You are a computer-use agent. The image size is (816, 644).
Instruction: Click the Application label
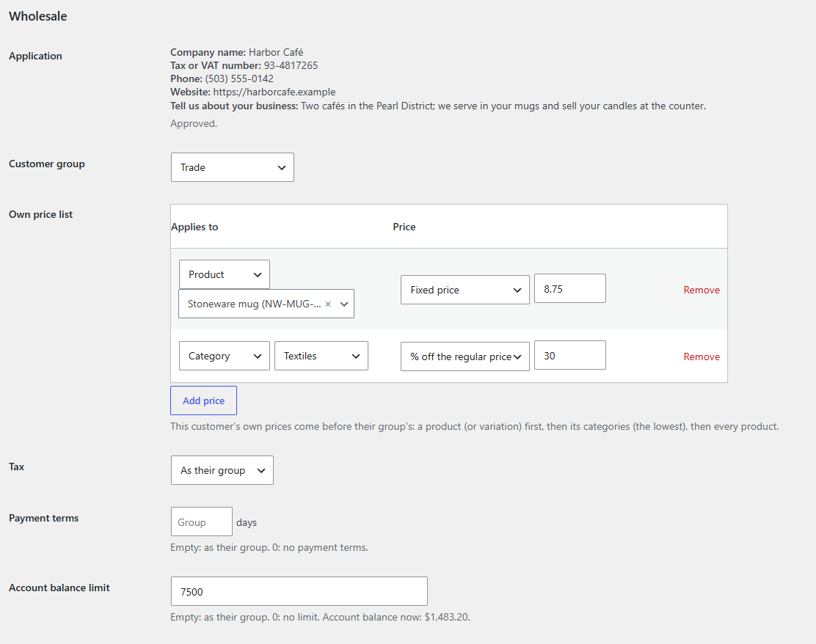35,56
